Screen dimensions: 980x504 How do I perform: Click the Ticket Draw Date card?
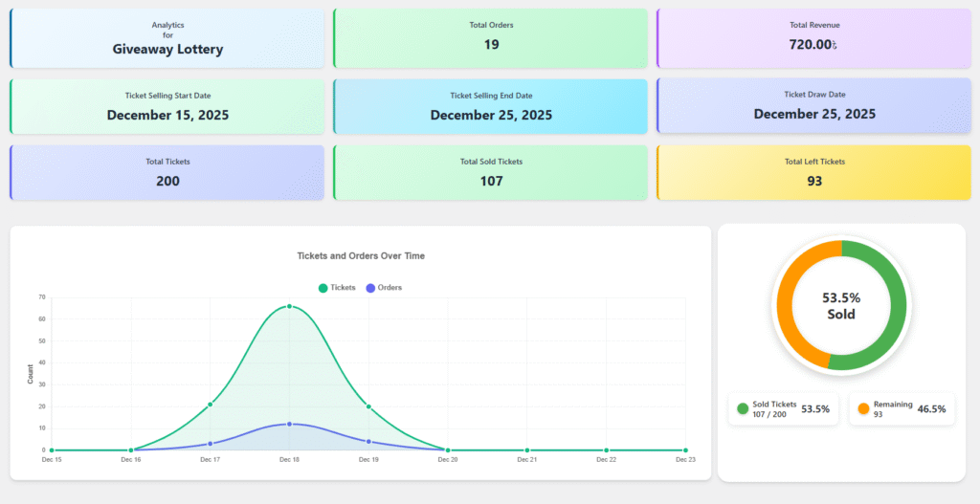(x=813, y=106)
